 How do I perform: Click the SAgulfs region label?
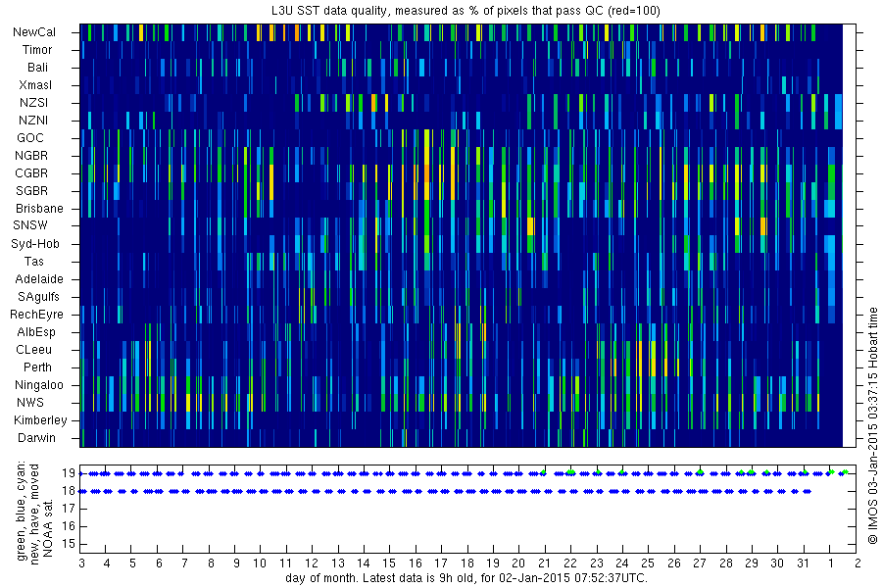pos(38,297)
